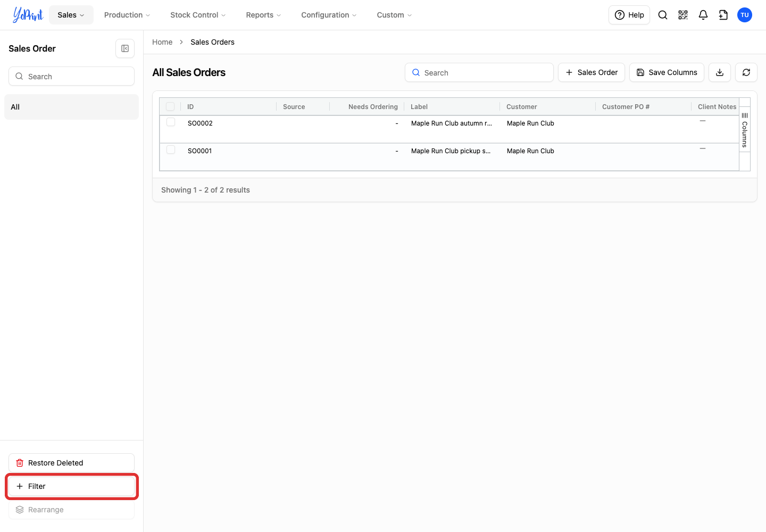Click Restore Deleted button
Image resolution: width=766 pixels, height=532 pixels.
tap(71, 463)
